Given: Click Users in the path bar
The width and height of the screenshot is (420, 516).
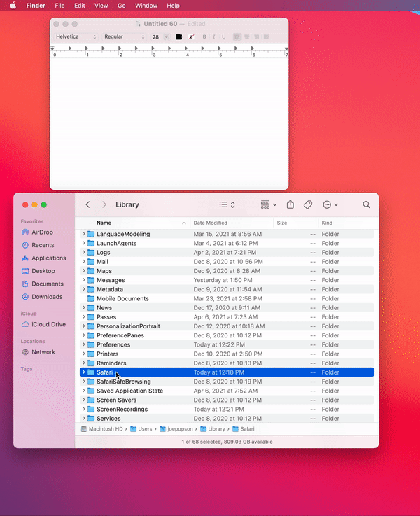Looking at the screenshot, I should point(141,428).
